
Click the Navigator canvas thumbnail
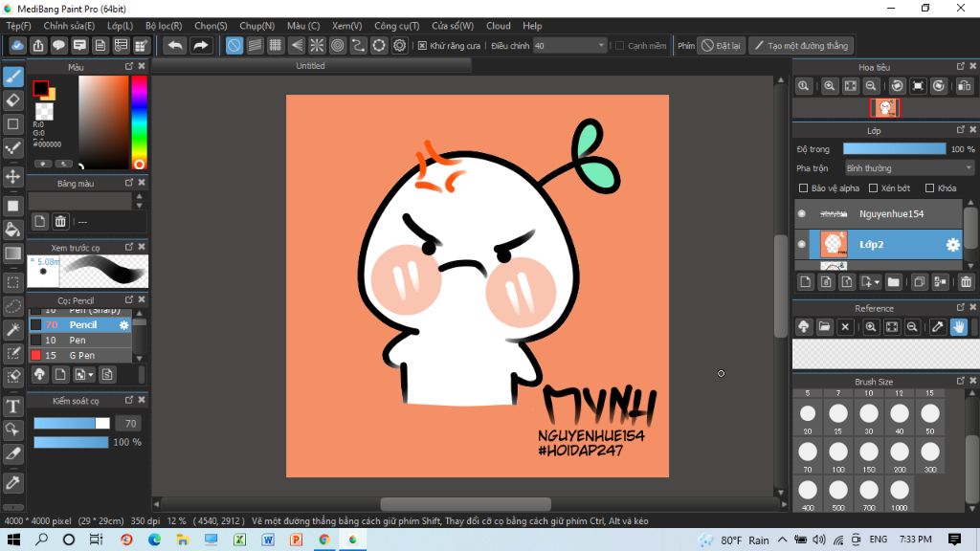point(885,108)
